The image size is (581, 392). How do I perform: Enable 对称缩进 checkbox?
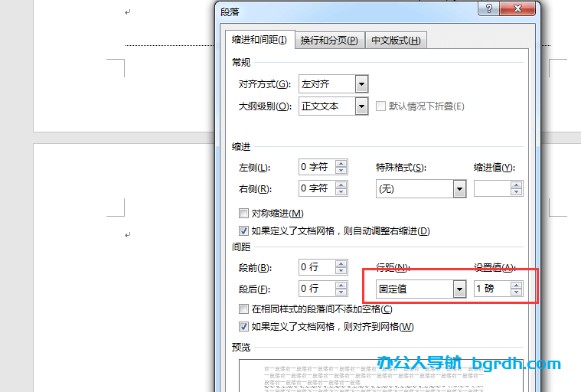point(243,213)
